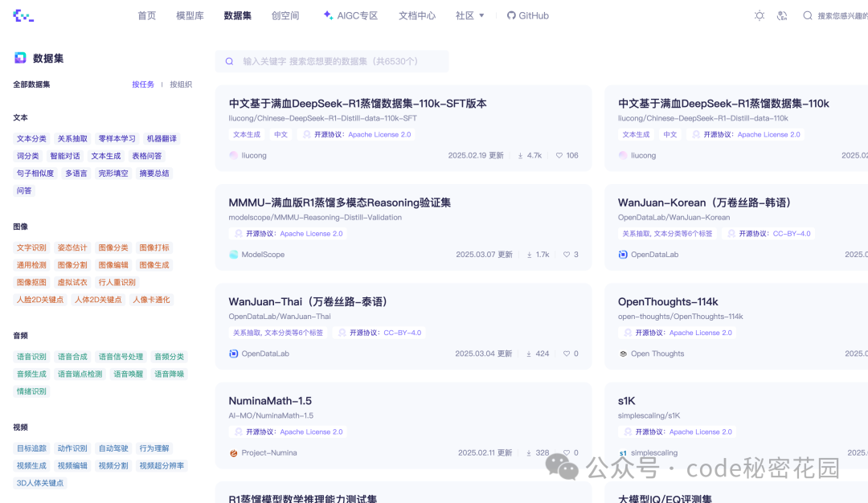
Task: Open the 模型库 tab
Action: [190, 15]
